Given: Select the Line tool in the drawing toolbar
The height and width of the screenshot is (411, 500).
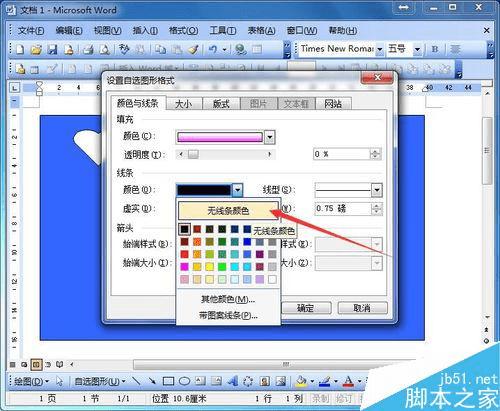Looking at the screenshot, I should tap(136, 381).
